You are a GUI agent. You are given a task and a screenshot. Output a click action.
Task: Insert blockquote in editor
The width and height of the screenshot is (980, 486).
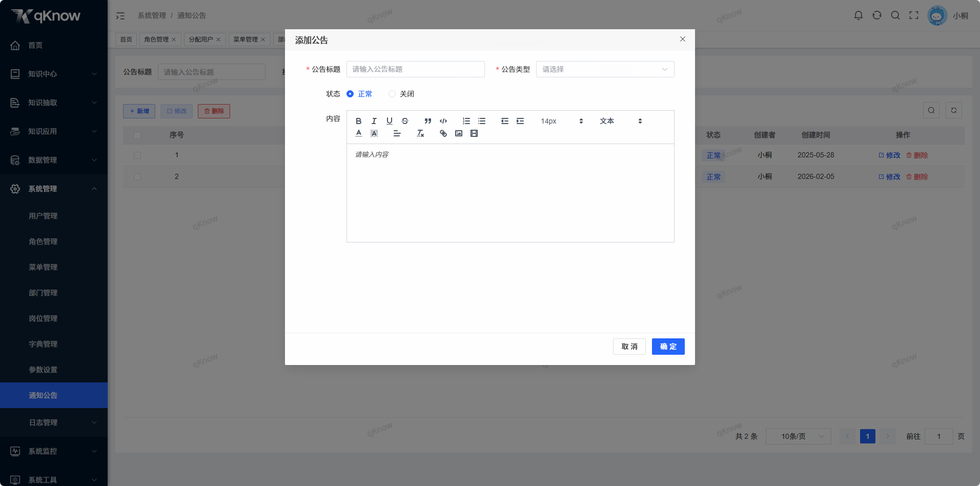[428, 121]
